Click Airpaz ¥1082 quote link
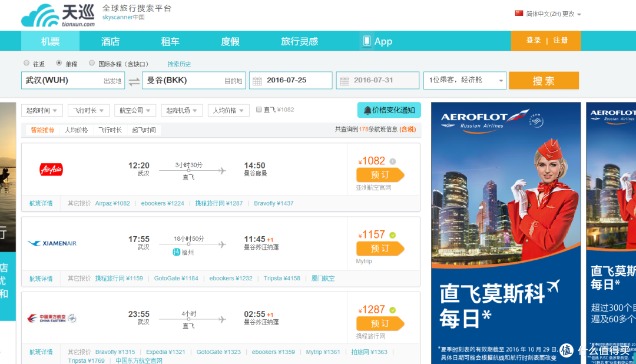636x364 pixels. 112,203
